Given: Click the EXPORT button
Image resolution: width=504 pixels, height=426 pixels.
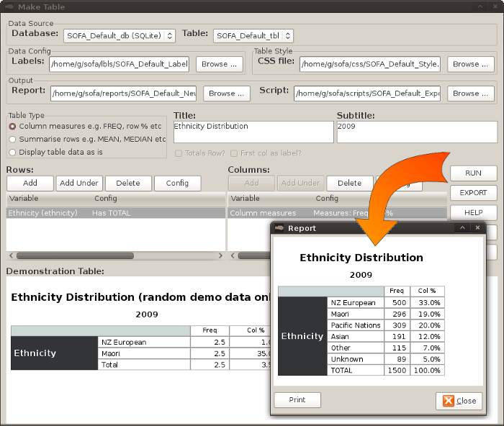Looking at the screenshot, I should [474, 193].
